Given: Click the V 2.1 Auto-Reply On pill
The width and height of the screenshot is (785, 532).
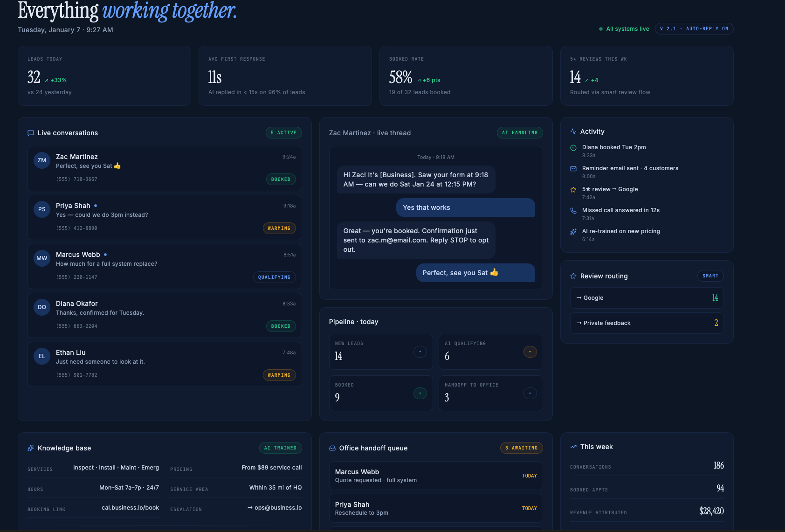Looking at the screenshot, I should (x=694, y=29).
